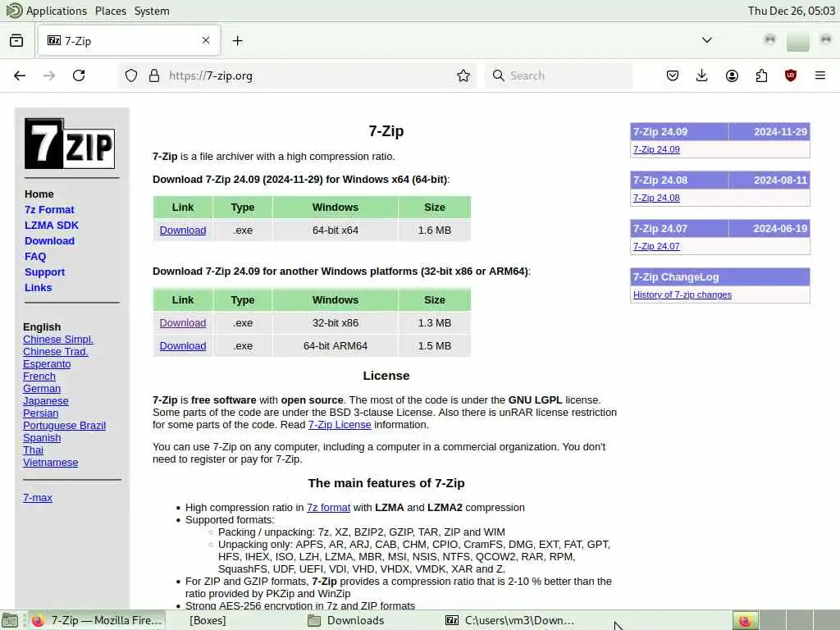Viewport: 840px width, 630px height.
Task: Open the Support sidebar link
Action: click(x=44, y=272)
